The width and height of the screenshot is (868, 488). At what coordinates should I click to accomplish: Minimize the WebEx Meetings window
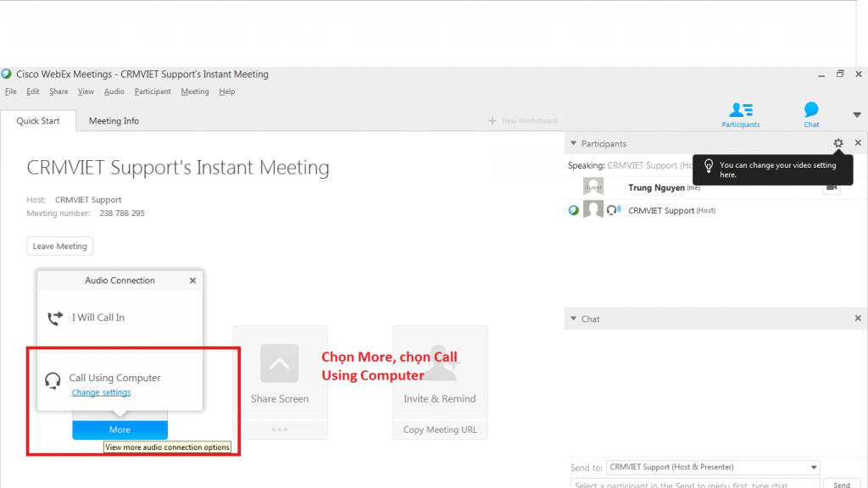[821, 75]
